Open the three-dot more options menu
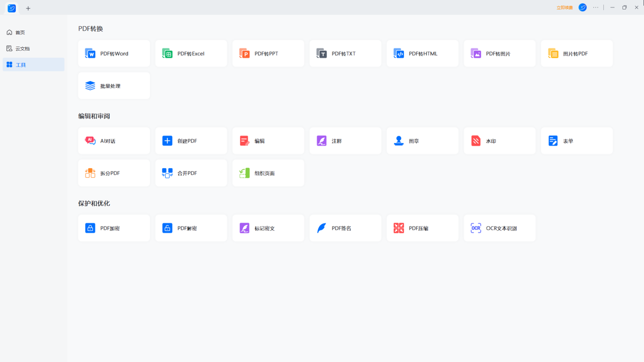644x362 pixels. coord(596,8)
